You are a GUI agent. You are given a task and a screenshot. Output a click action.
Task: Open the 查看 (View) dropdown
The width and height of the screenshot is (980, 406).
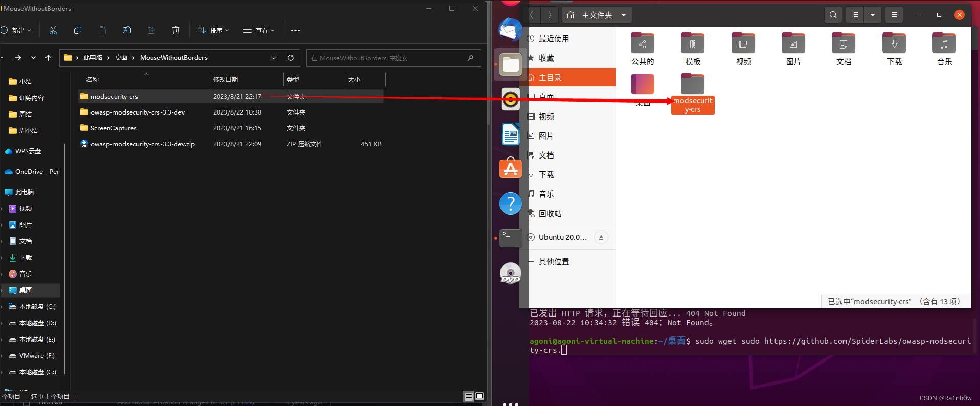(259, 30)
